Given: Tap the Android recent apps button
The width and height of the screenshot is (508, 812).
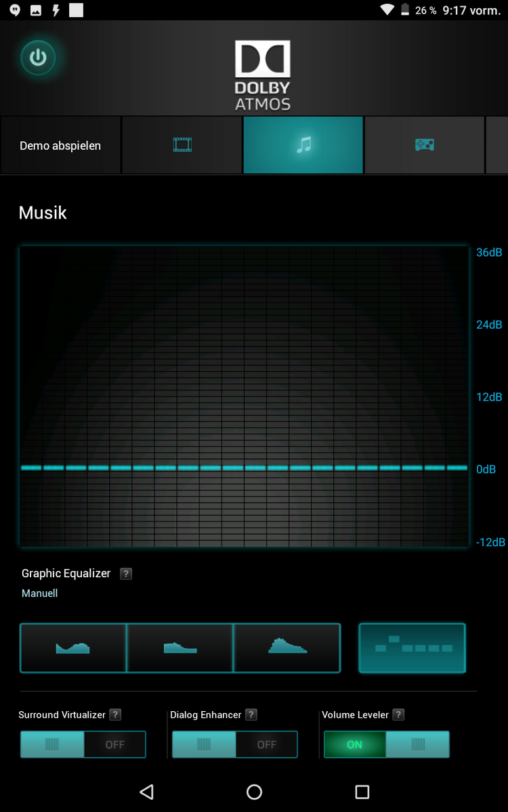Looking at the screenshot, I should click(362, 792).
